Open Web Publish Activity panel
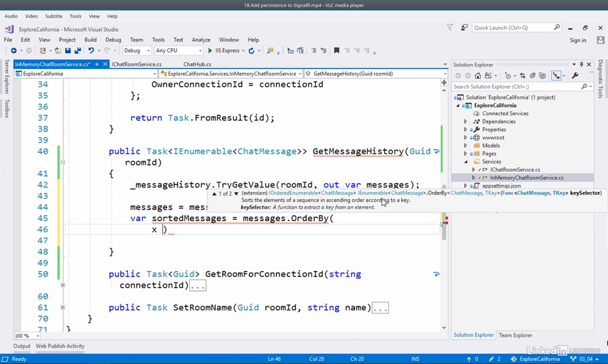This screenshot has width=608, height=364. 60,346
